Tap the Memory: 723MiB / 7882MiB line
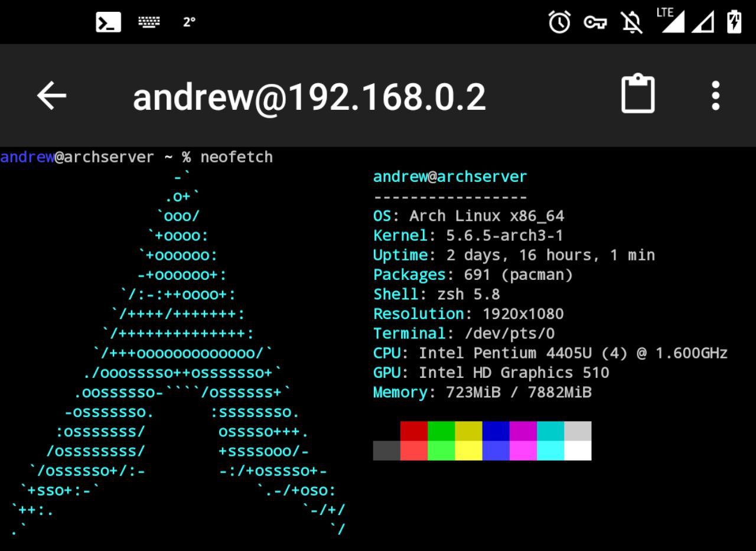This screenshot has height=551, width=756. [482, 392]
